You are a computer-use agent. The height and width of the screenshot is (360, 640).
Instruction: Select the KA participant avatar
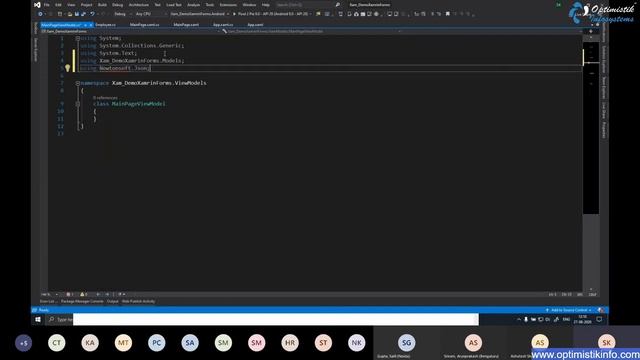[90, 343]
